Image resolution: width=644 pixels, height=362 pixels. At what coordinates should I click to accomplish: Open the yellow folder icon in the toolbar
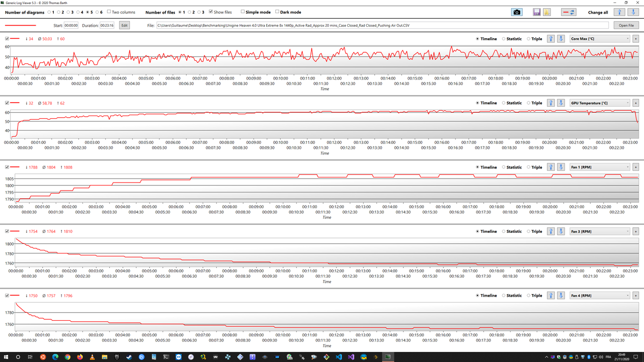coord(547,12)
